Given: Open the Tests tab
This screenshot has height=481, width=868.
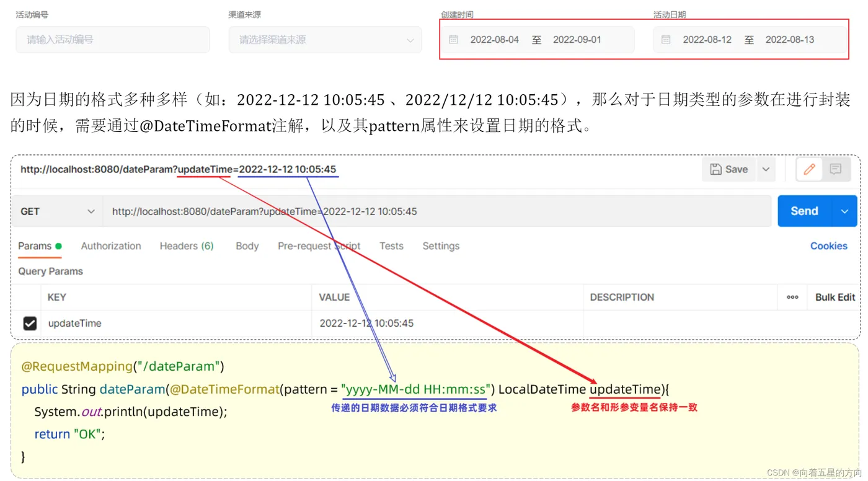Looking at the screenshot, I should point(391,246).
